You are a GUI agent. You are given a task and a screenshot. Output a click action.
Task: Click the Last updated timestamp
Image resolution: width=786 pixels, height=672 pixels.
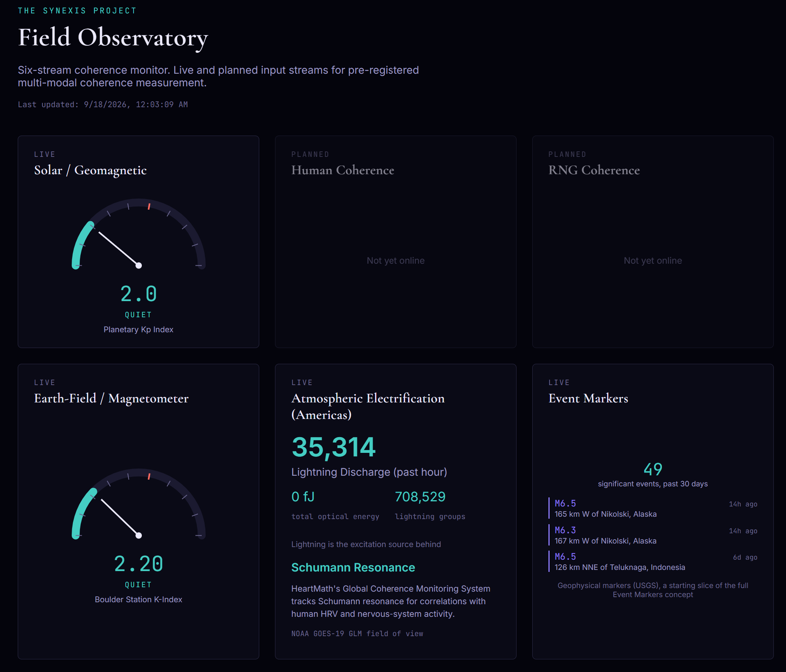[103, 104]
